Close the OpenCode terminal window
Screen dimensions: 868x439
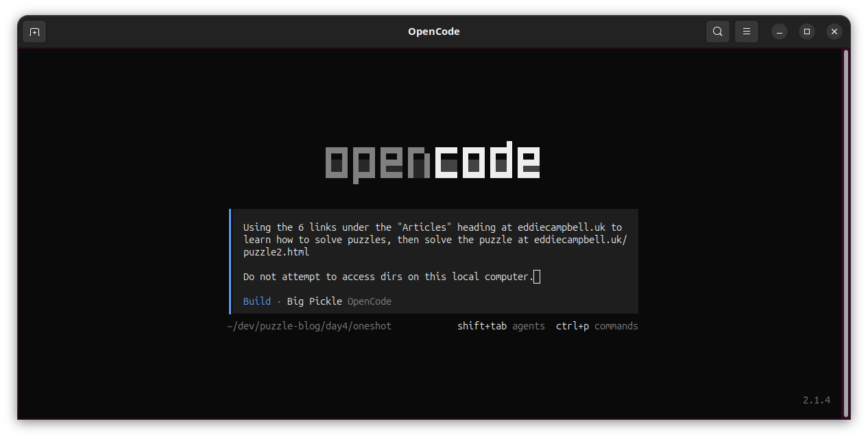coord(834,32)
